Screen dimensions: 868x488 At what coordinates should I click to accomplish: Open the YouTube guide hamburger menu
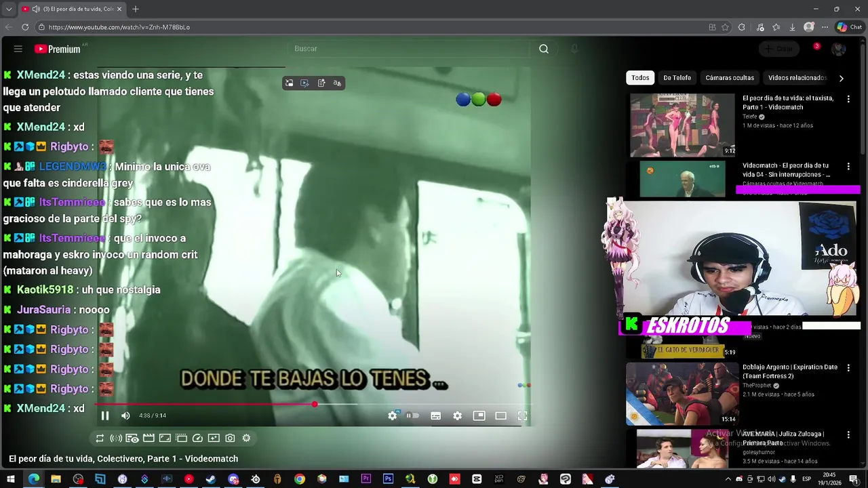point(18,49)
